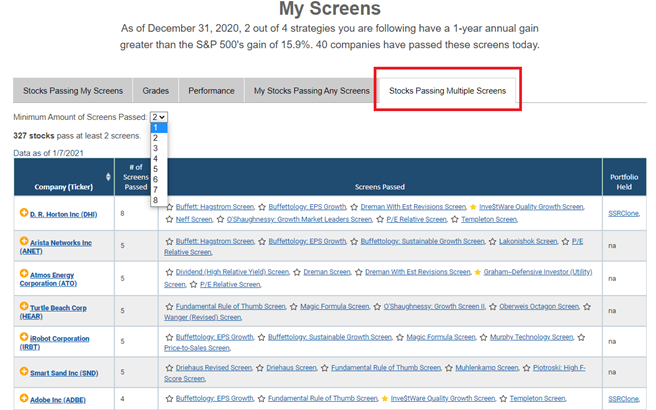Viewport: 656px width, 410px height.
Task: Click the star before Neff Screen
Action: (x=169, y=219)
